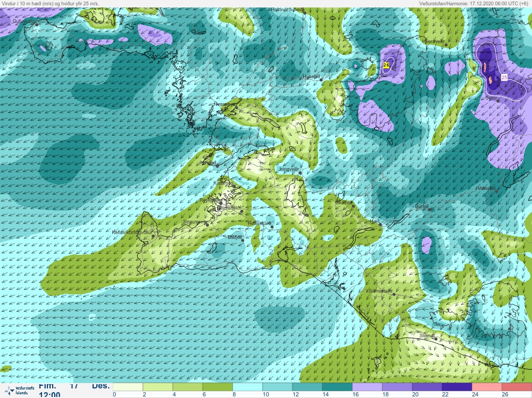Select the 14–16 m/s dark teal legend swatch
Viewport: 532px width, 398px height.
pyautogui.click(x=337, y=387)
